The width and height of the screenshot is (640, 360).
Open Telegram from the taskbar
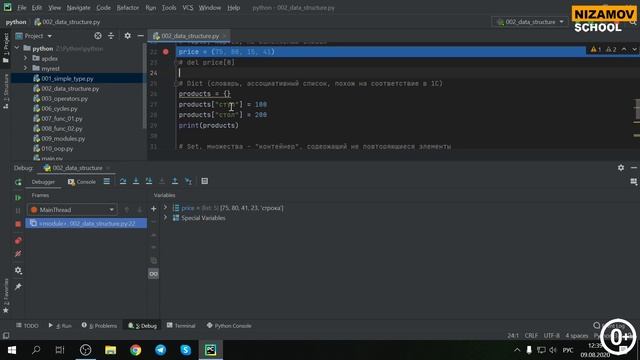pyautogui.click(x=160, y=350)
